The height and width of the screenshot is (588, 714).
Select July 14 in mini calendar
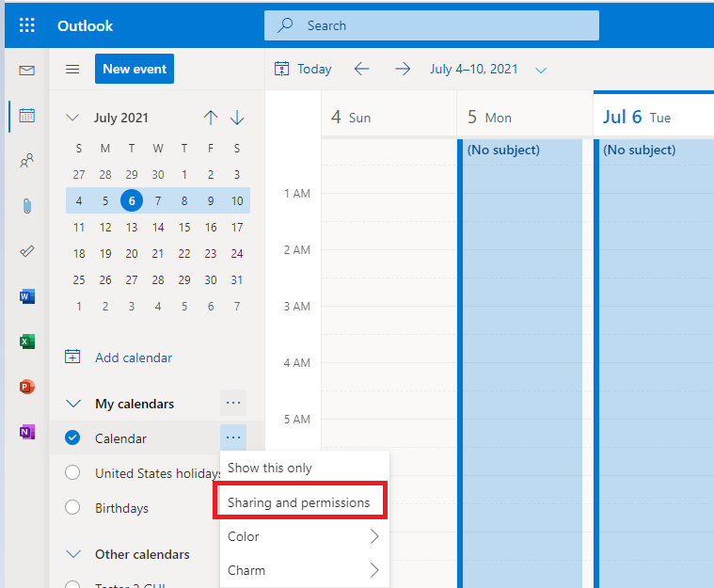pos(158,227)
